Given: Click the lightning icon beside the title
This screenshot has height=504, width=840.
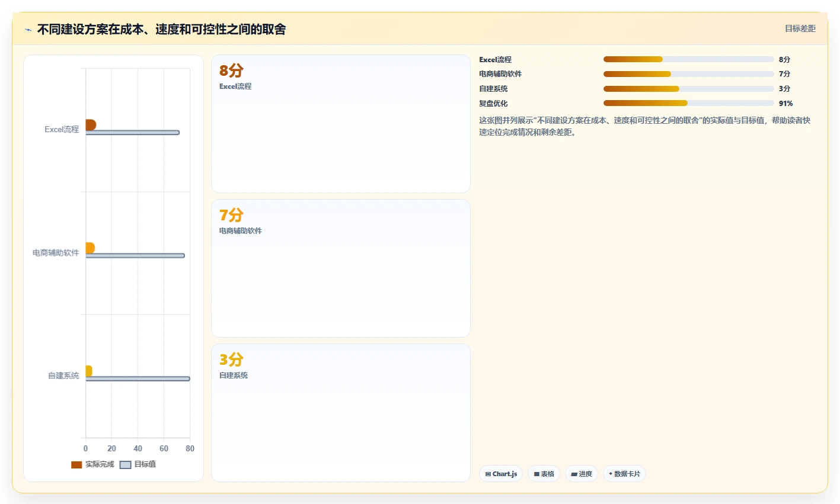Looking at the screenshot, I should coord(28,30).
